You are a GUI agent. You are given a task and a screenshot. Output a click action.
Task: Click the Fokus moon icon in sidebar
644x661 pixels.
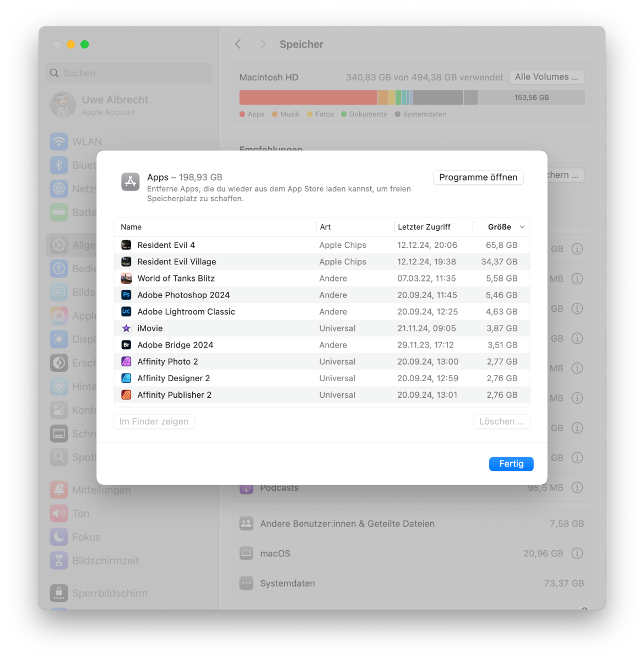(x=59, y=537)
